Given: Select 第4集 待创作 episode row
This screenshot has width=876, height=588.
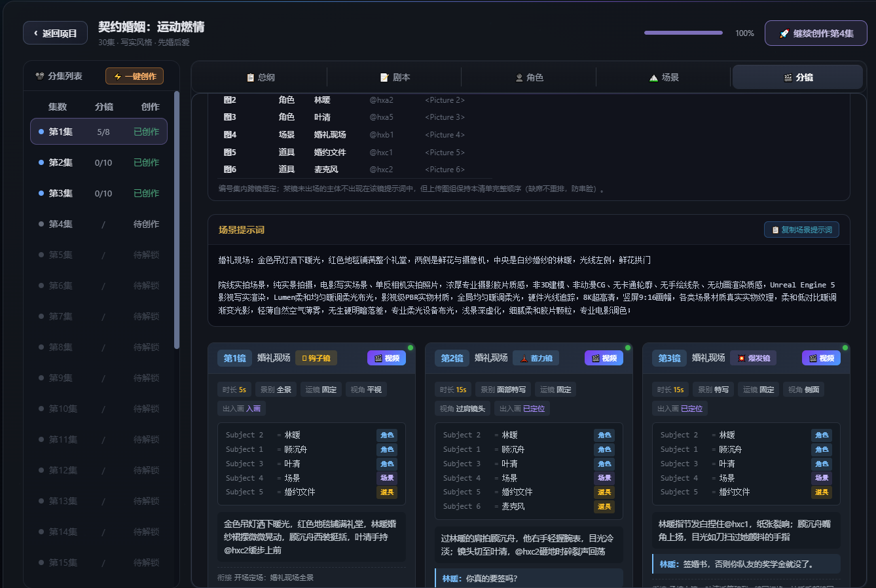Looking at the screenshot, I should (99, 224).
